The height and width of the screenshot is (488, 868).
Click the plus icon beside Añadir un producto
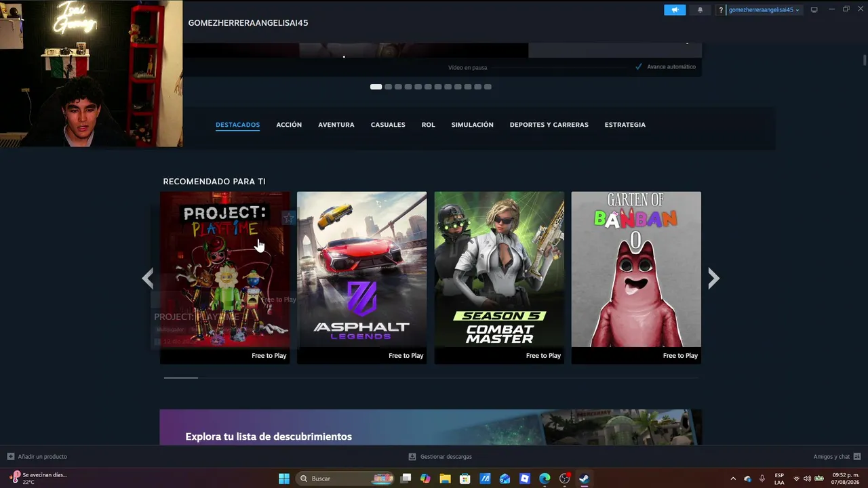[11, 457]
